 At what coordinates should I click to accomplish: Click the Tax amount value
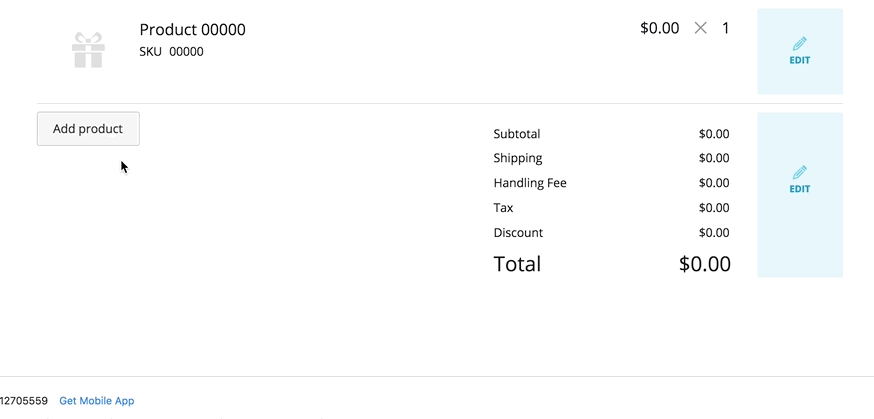coord(714,208)
